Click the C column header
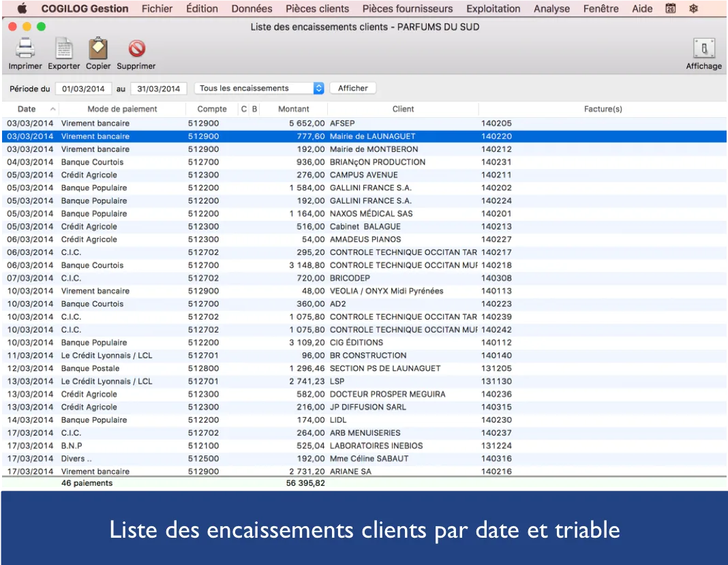The height and width of the screenshot is (565, 728). pos(244,109)
